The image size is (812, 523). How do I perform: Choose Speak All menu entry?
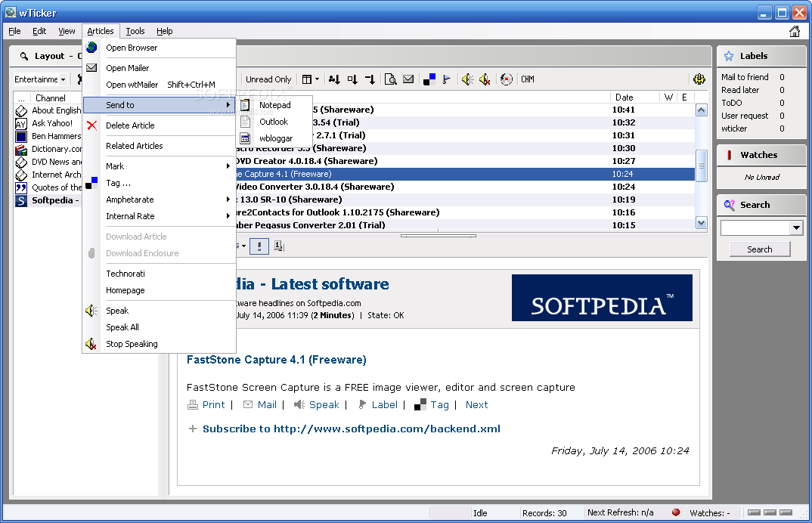click(159, 327)
